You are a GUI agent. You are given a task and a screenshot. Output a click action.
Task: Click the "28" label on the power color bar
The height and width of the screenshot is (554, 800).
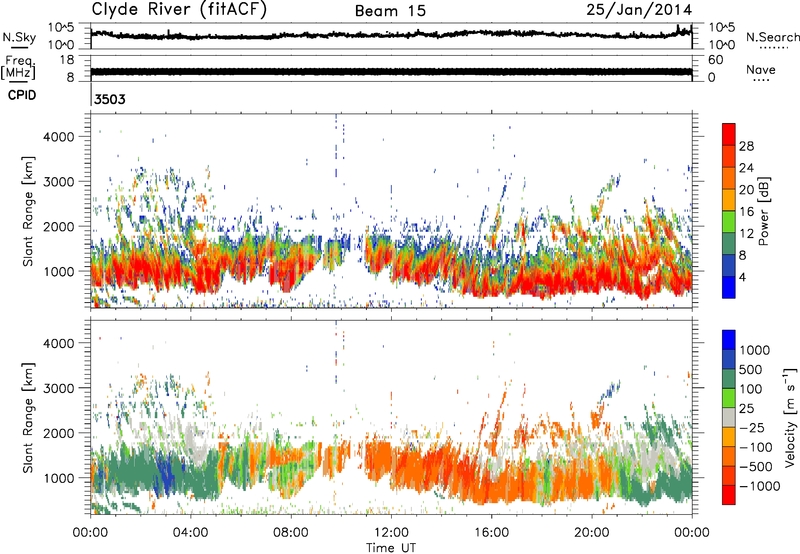[746, 146]
